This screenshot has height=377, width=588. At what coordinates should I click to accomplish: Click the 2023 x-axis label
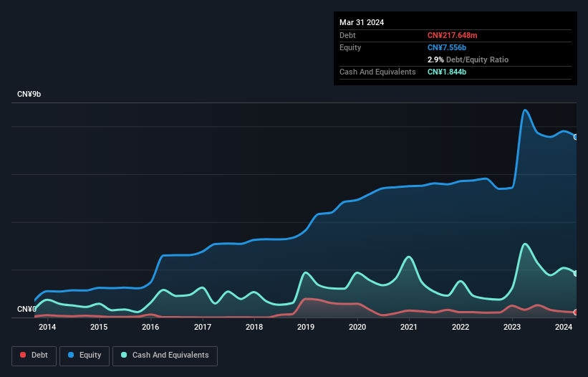(x=512, y=327)
